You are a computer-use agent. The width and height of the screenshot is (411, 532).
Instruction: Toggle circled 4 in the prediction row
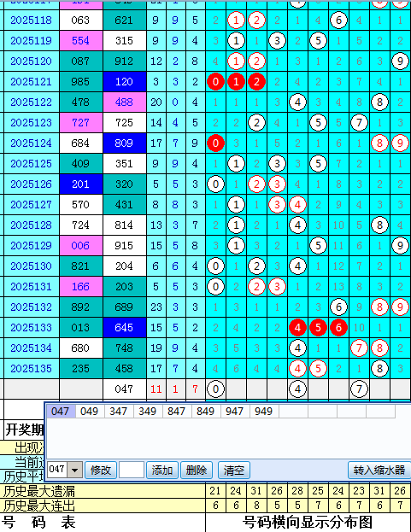[x=297, y=389]
